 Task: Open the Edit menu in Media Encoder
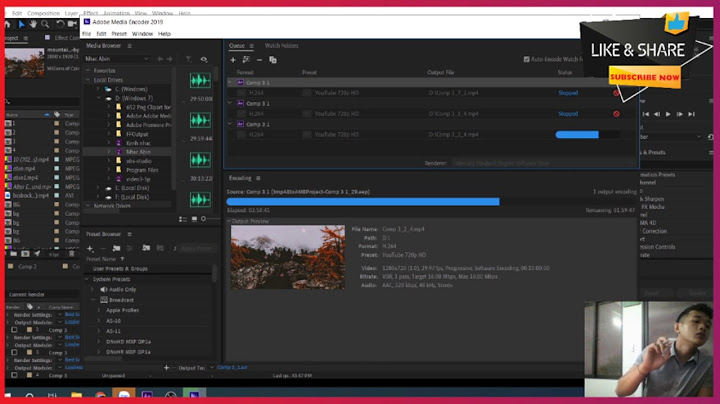coord(101,34)
